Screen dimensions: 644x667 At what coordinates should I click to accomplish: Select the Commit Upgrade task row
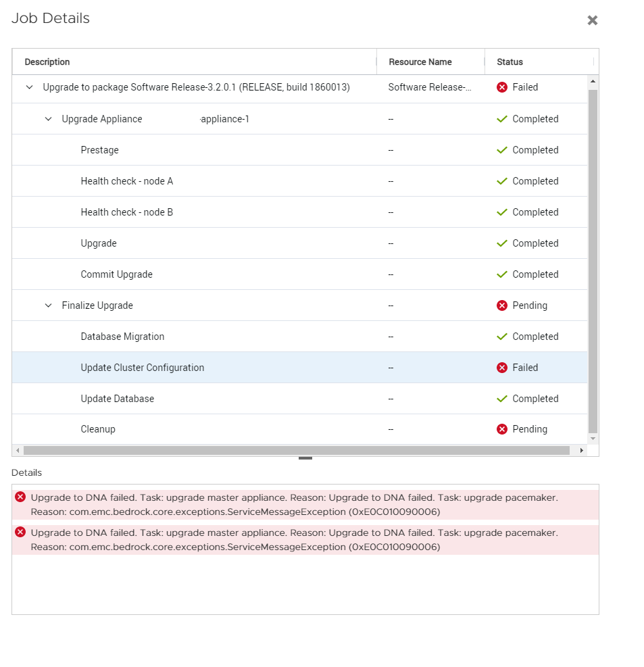pyautogui.click(x=203, y=274)
